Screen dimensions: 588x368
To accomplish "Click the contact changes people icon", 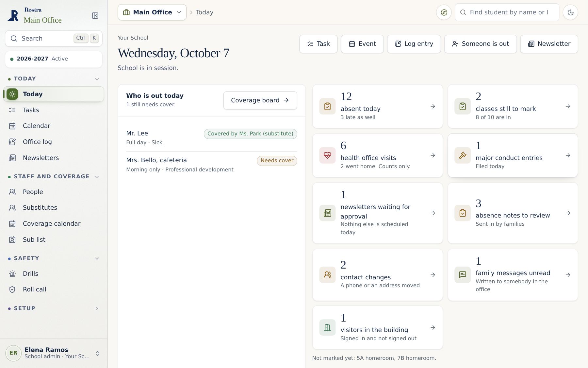I will click(327, 275).
